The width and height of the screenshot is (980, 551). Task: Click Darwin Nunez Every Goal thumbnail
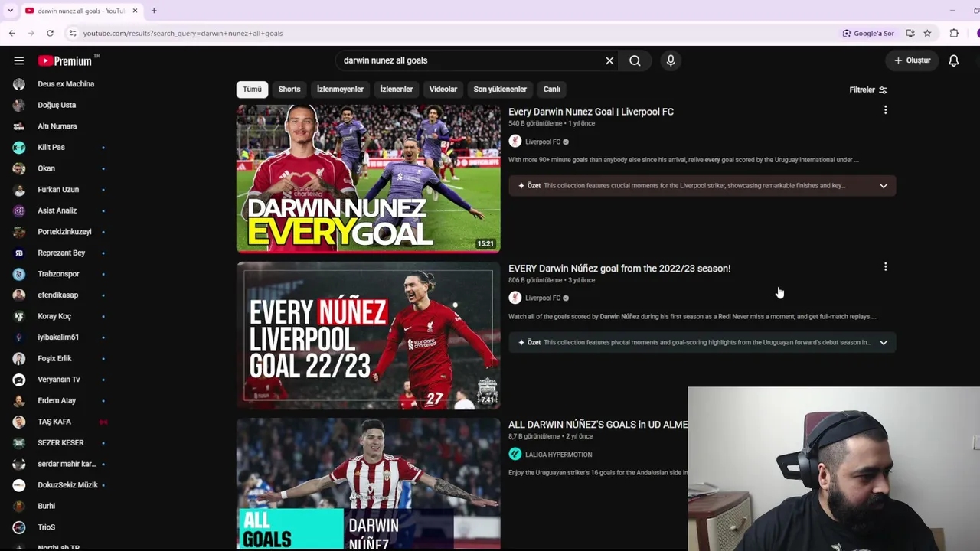pos(368,179)
